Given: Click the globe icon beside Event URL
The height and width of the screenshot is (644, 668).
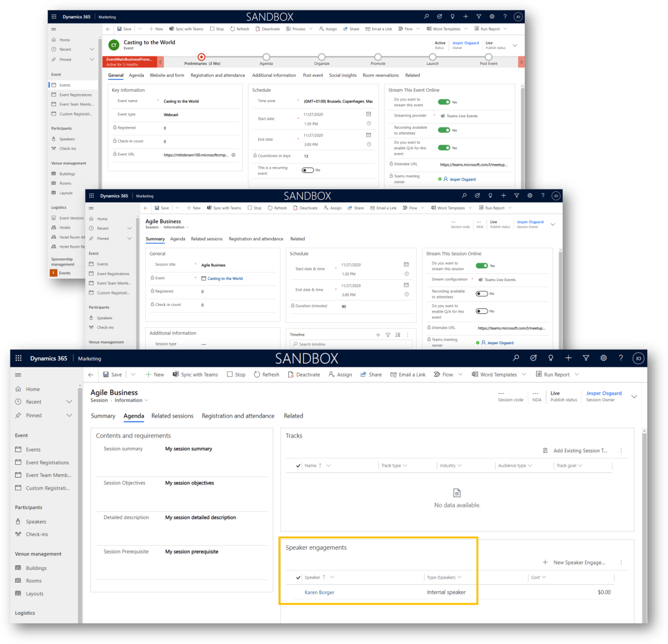Looking at the screenshot, I should [x=234, y=155].
